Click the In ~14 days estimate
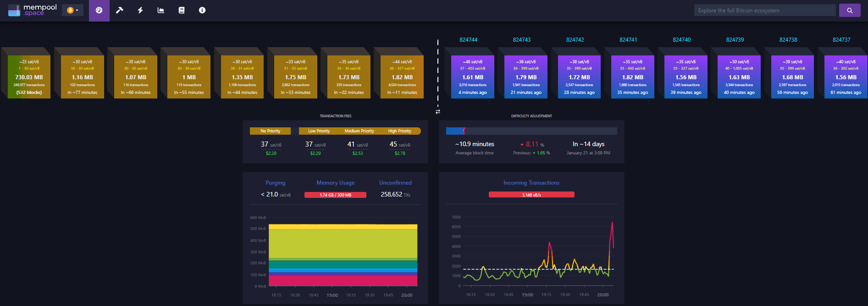Viewport: 868px width, 306px height. point(588,144)
